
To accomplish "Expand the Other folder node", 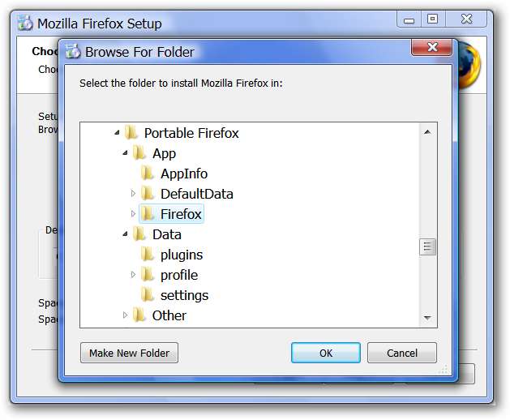I will tap(126, 315).
